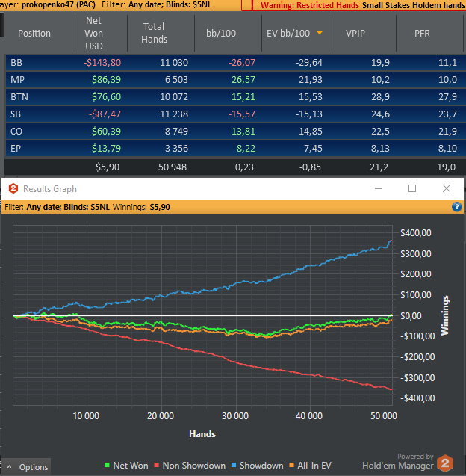Viewport: 466px width, 476px height.
Task: Click the Non Showdown legend label
Action: [x=194, y=466]
